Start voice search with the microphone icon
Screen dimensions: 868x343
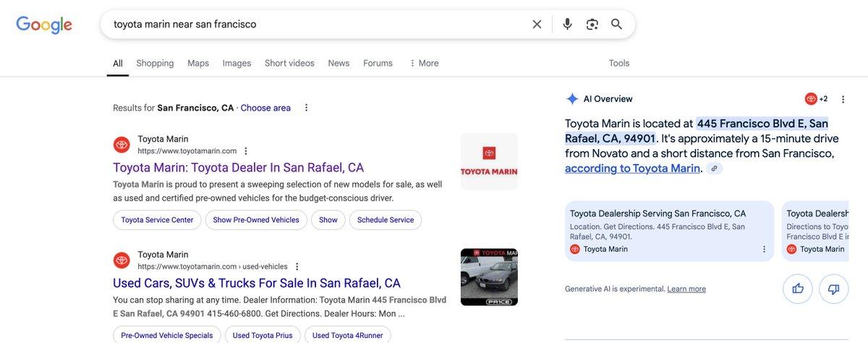pyautogui.click(x=567, y=24)
